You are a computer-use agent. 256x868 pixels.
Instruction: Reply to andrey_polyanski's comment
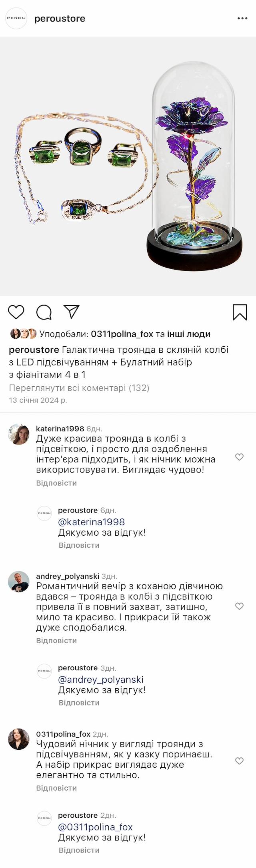pos(56,640)
